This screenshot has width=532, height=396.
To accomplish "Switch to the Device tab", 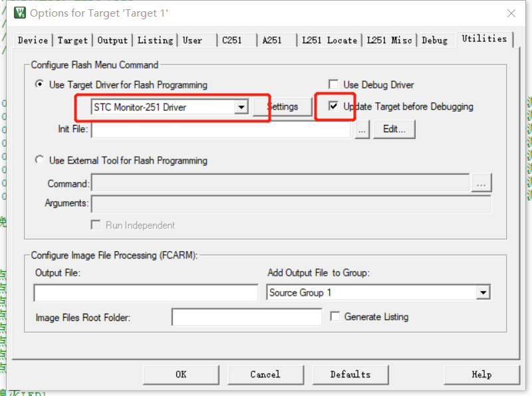I will (33, 41).
